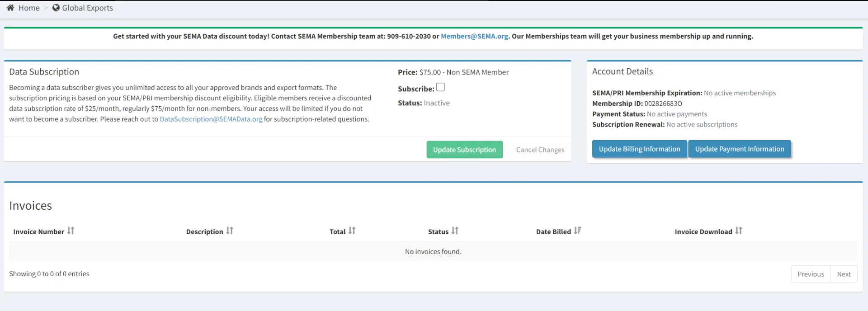Email Members@SEMA.org via banner link
Screen dimensions: 868x311
[474, 36]
